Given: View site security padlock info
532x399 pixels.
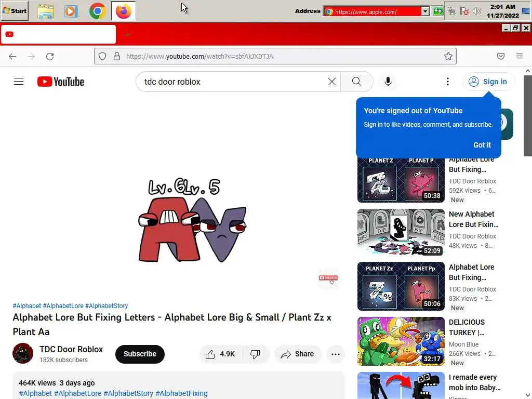Looking at the screenshot, I should coord(117,56).
